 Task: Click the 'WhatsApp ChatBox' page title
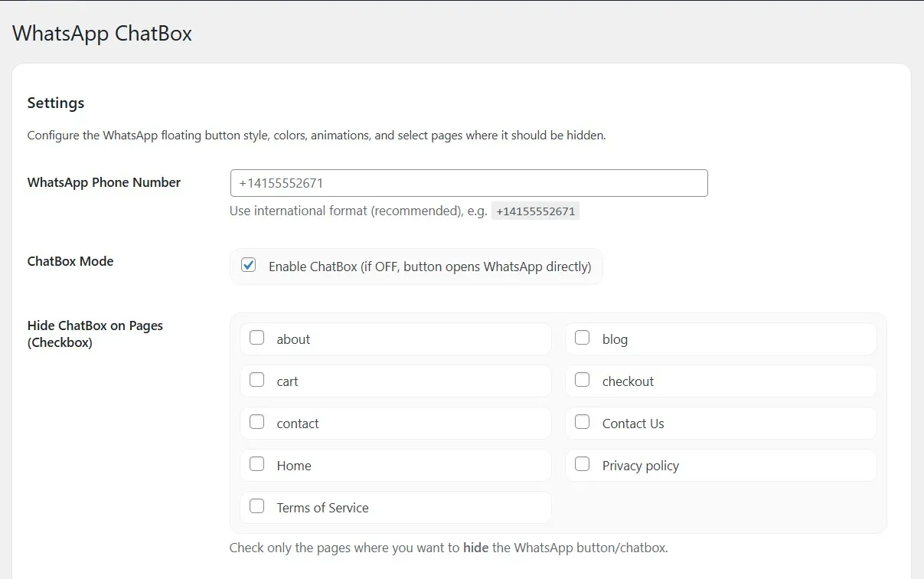[x=102, y=34]
